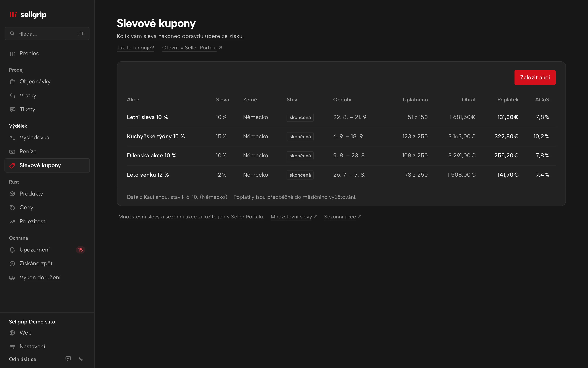Select the Léto venku 12 % row name
Screen dimensions: 588x368
[148, 175]
